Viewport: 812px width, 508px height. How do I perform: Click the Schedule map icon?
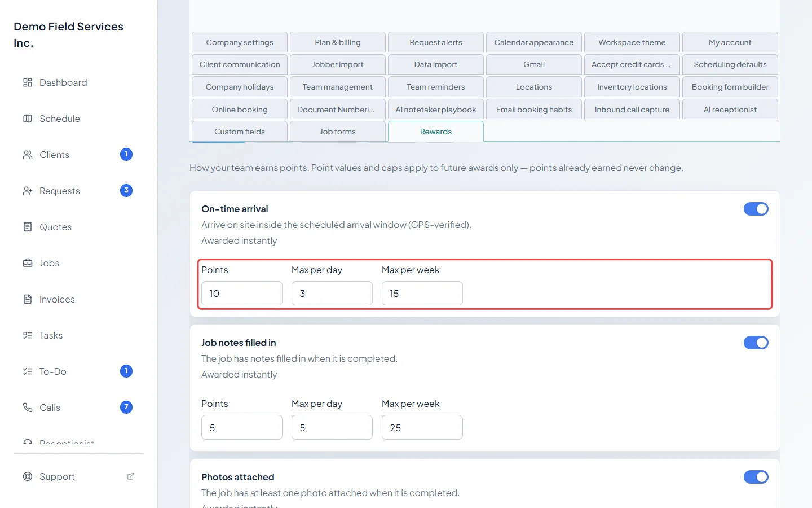pos(28,119)
